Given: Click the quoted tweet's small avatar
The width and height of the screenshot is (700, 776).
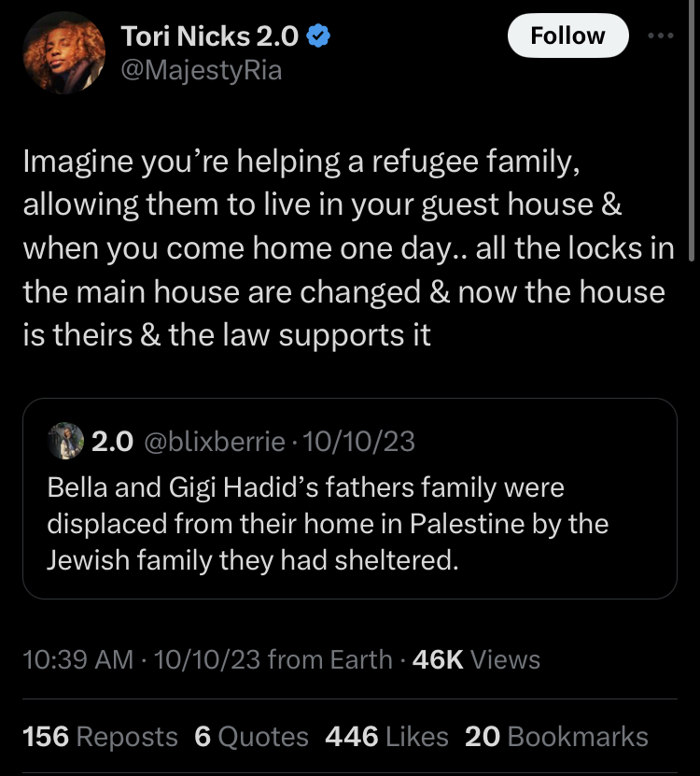Looking at the screenshot, I should tap(63, 441).
